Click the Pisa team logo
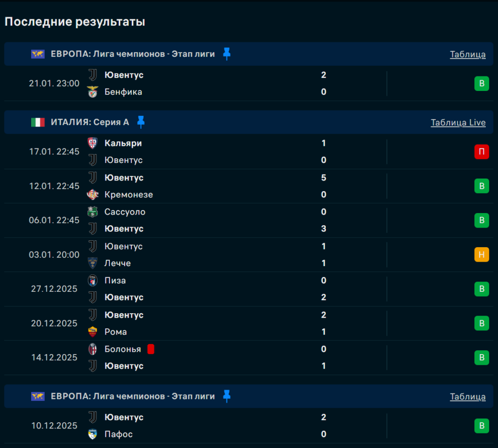The image size is (498, 448). tap(92, 280)
